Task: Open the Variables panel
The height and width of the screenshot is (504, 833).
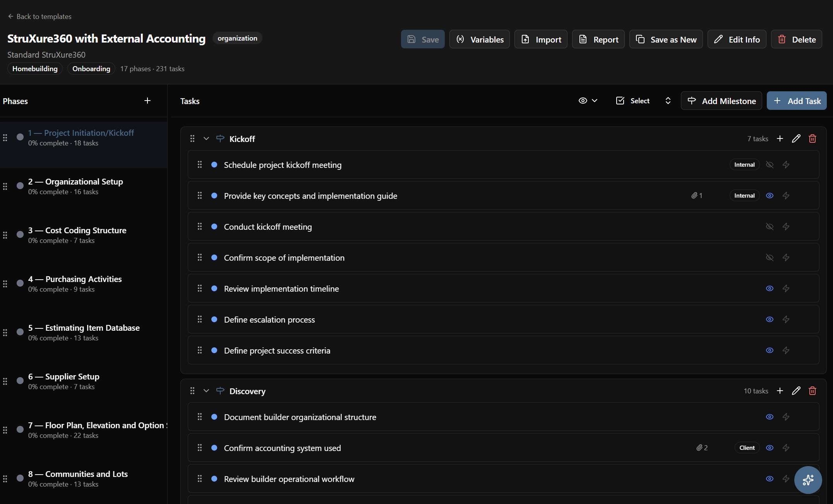Action: tap(479, 39)
